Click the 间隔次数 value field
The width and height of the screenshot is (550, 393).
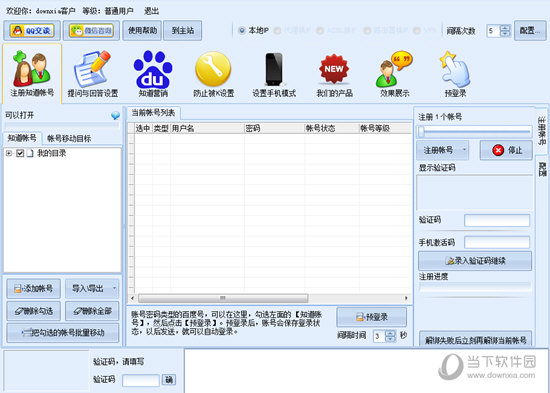coord(493,31)
